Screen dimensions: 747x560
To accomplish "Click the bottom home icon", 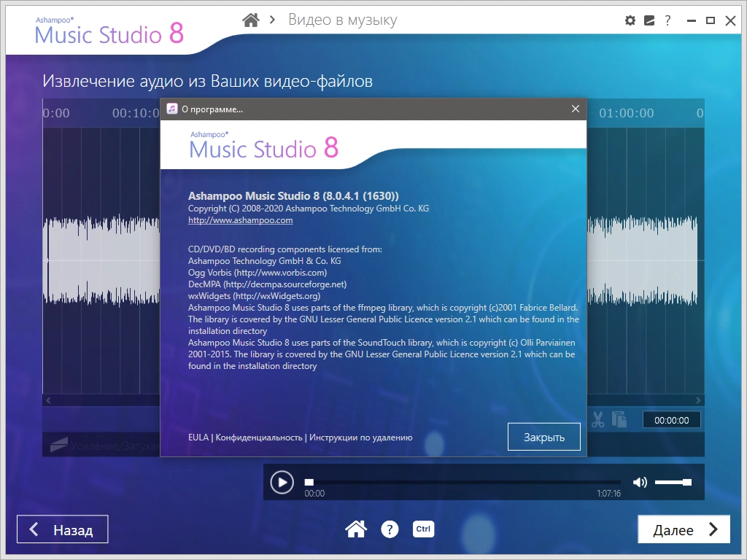I will pyautogui.click(x=356, y=529).
